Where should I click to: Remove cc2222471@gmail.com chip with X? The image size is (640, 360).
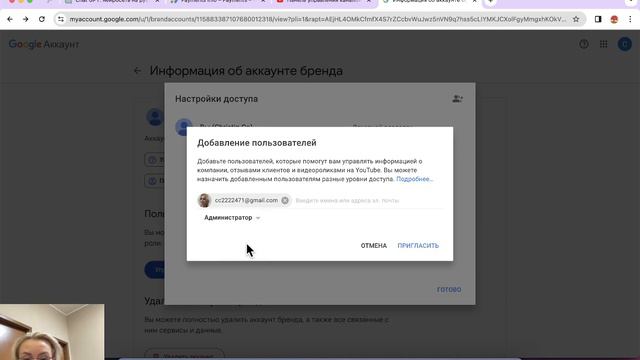pyautogui.click(x=285, y=200)
